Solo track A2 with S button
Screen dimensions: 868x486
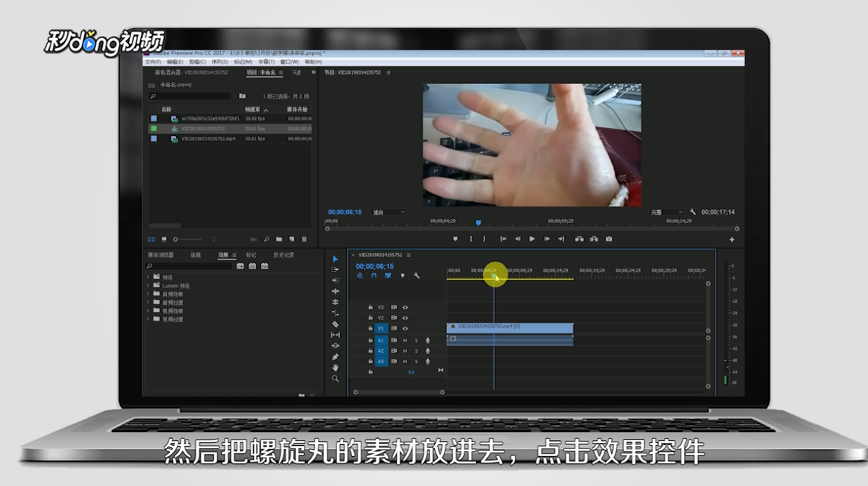tap(416, 351)
